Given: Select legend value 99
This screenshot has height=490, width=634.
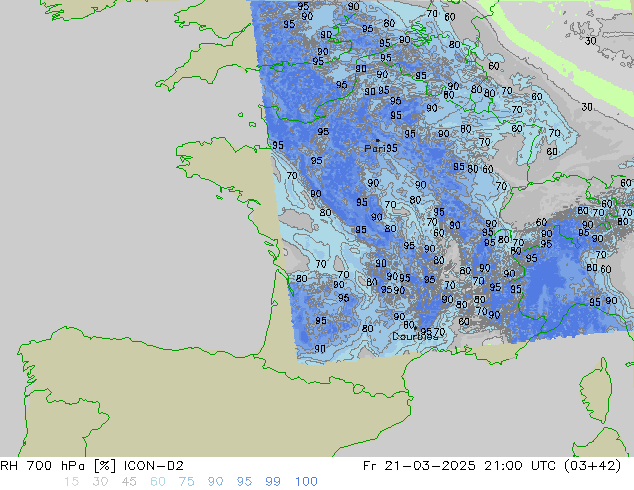Looking at the screenshot, I should click(x=273, y=482).
